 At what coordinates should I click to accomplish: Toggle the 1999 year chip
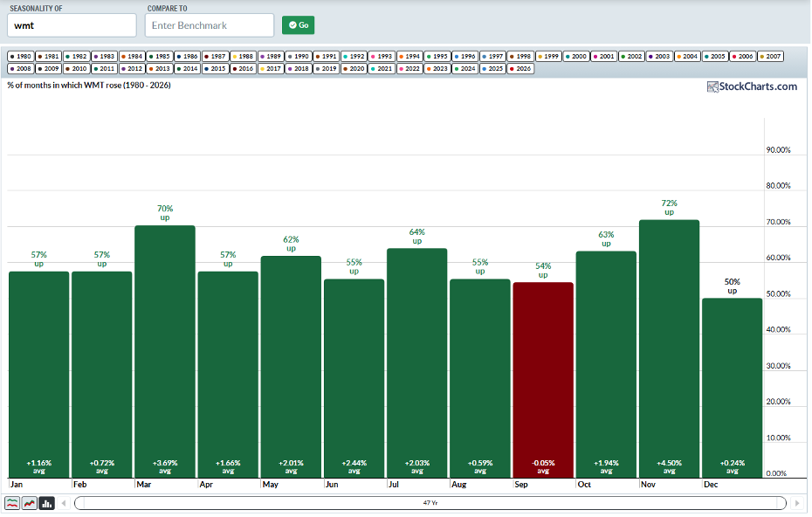(549, 56)
